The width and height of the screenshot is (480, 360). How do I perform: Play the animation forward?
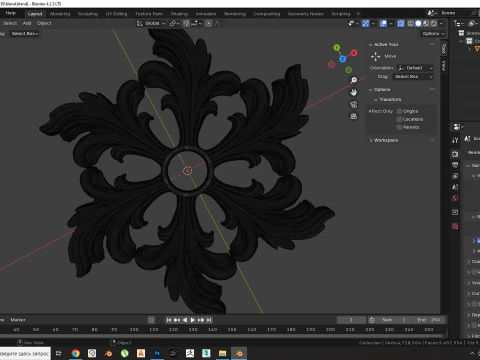tap(193, 320)
